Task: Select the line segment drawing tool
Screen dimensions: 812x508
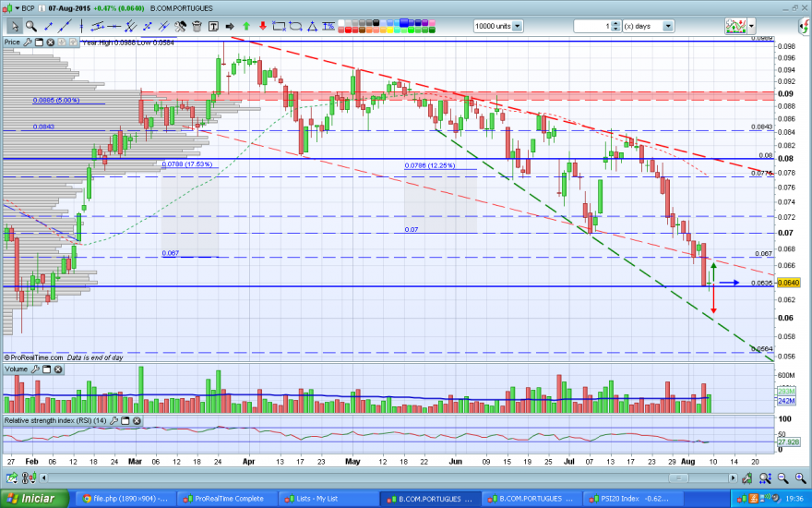Action: [48, 26]
